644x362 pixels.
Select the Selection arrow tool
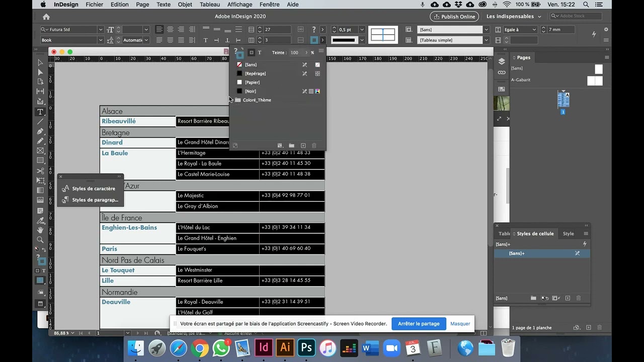(x=40, y=63)
